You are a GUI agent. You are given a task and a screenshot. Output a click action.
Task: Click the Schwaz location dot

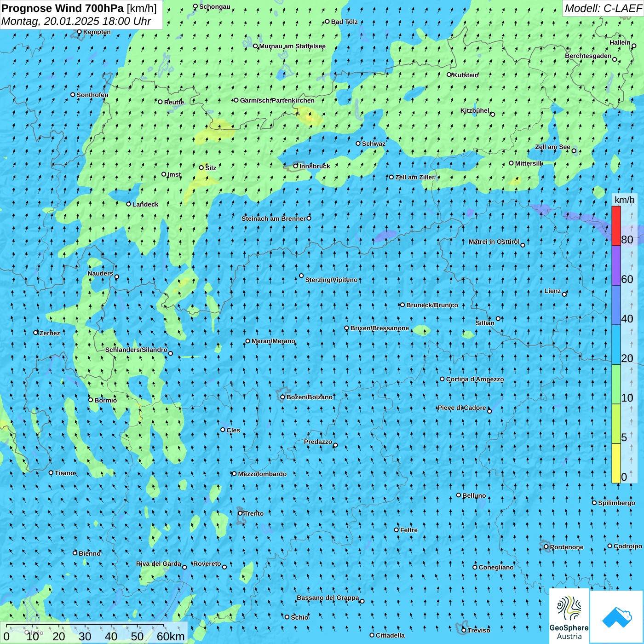click(x=358, y=143)
